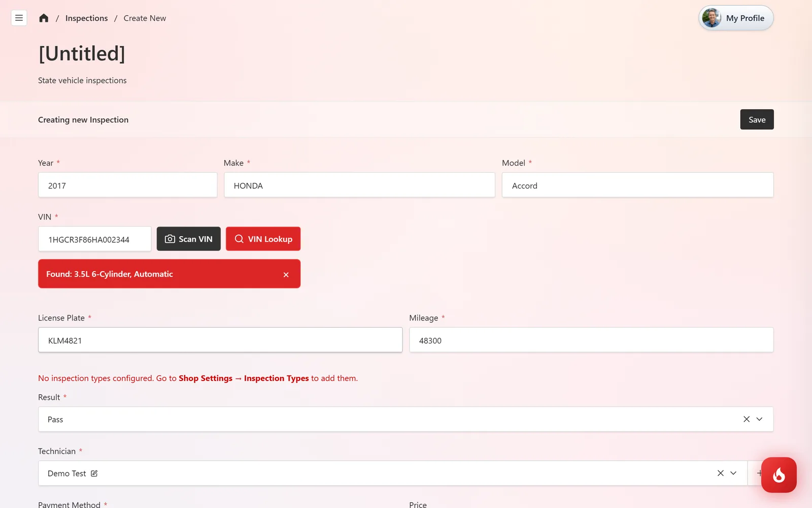812x508 pixels.
Task: Expand the Technician dropdown chevron
Action: [733, 473]
